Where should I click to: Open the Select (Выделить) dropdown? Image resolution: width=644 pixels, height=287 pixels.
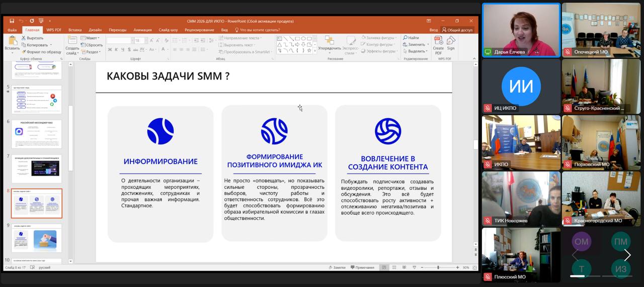(x=416, y=51)
